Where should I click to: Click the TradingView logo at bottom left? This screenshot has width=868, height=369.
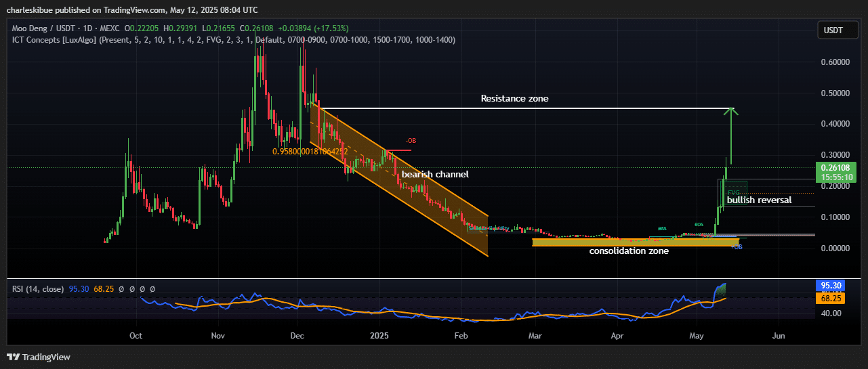pyautogui.click(x=38, y=357)
